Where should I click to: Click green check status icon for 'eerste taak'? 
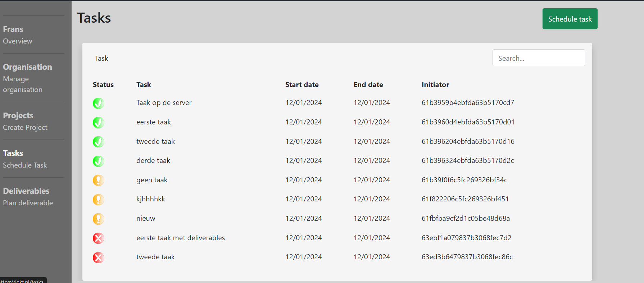(98, 123)
